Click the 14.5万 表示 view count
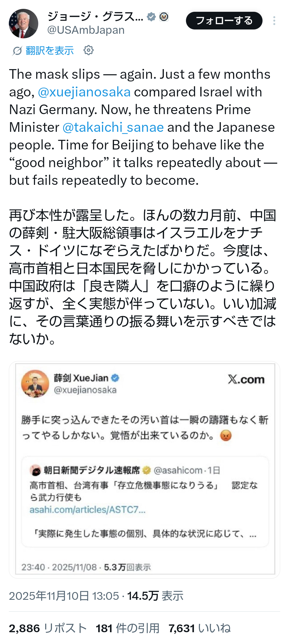Image resolution: width=289 pixels, height=644 pixels. click(155, 596)
